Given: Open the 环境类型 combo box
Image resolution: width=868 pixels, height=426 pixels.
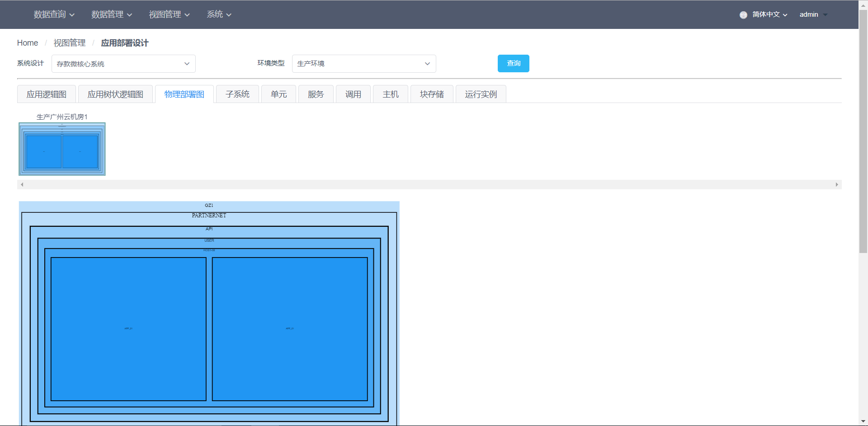Looking at the screenshot, I should point(364,64).
